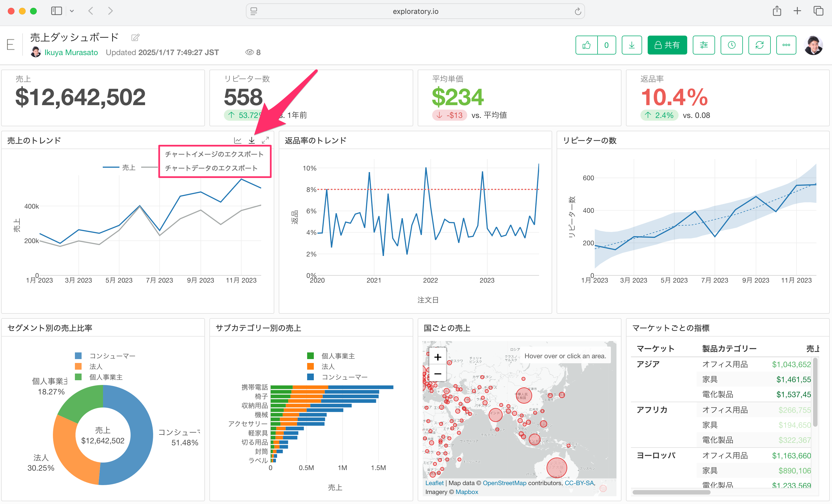Open Safari sidebar dropdown chevron
The height and width of the screenshot is (504, 832).
(x=72, y=11)
